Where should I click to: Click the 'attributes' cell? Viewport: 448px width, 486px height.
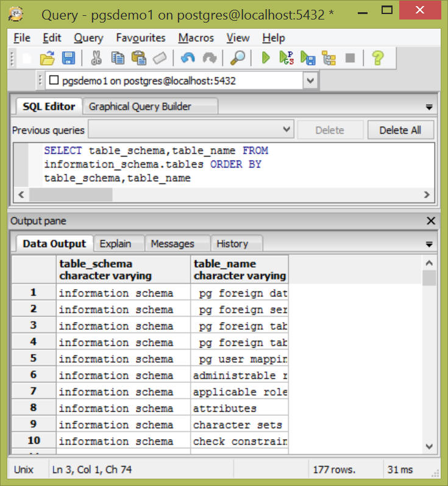point(240,407)
